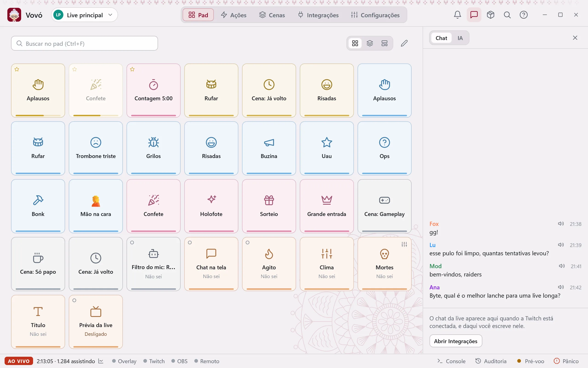Open the help question-mark icon
The height and width of the screenshot is (368, 588).
(x=523, y=15)
